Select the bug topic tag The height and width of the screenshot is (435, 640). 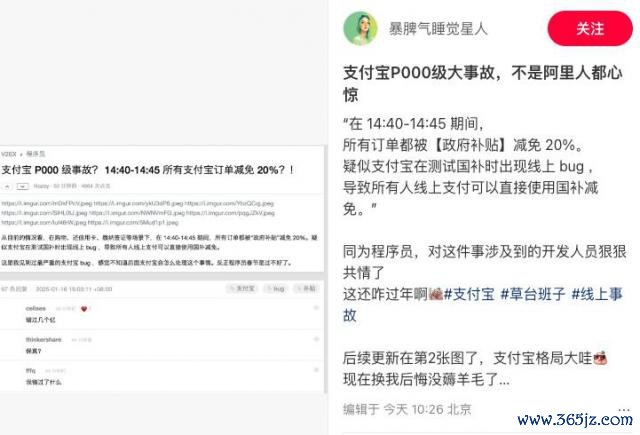click(x=276, y=289)
